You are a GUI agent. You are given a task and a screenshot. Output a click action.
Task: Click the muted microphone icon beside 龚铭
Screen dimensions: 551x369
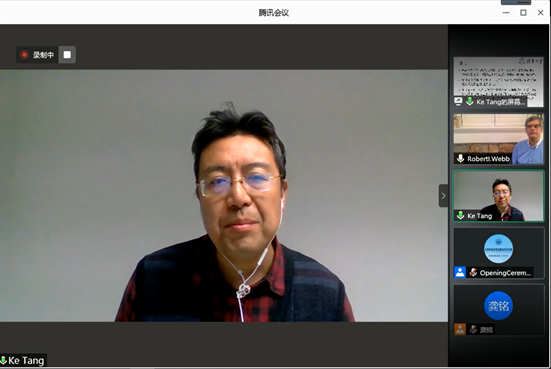click(473, 329)
